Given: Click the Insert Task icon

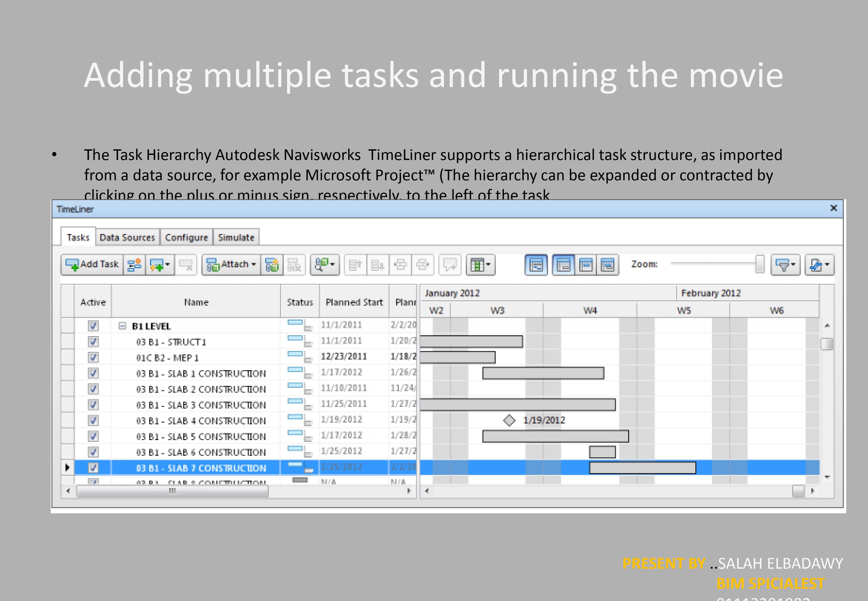Looking at the screenshot, I should click(134, 264).
